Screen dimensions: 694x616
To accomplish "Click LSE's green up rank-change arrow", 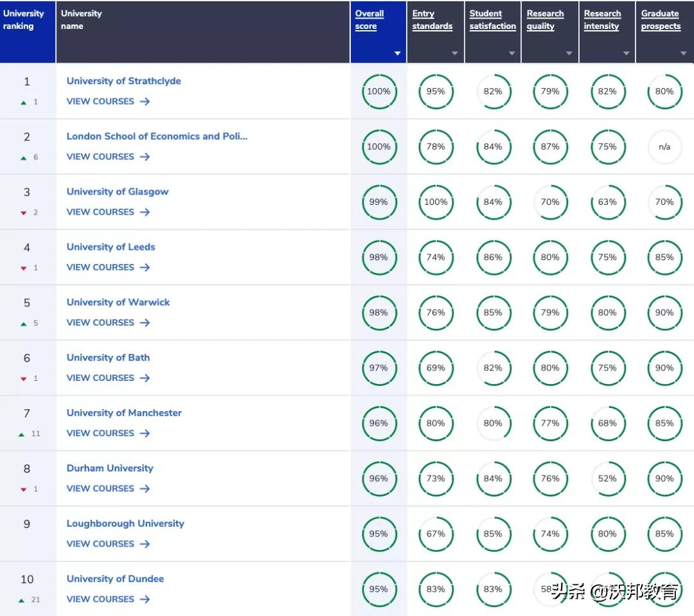I will (24, 158).
